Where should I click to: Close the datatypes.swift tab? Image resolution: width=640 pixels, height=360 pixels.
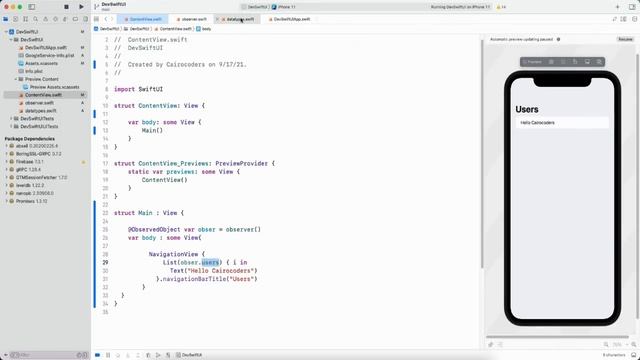(218, 19)
